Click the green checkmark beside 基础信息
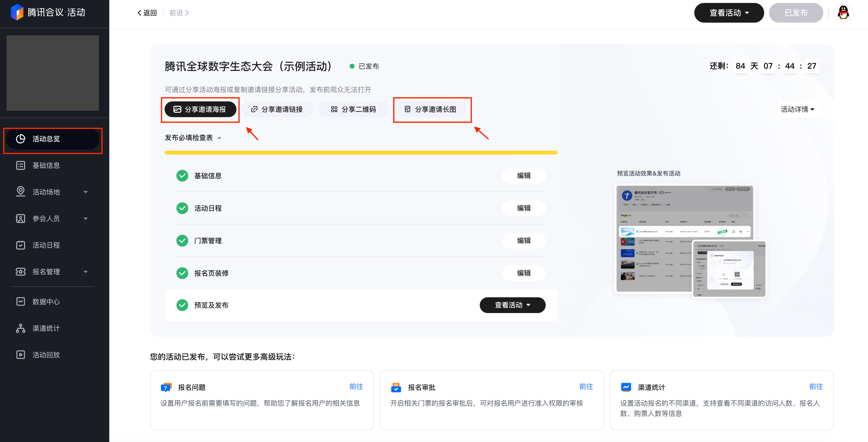 (x=182, y=176)
